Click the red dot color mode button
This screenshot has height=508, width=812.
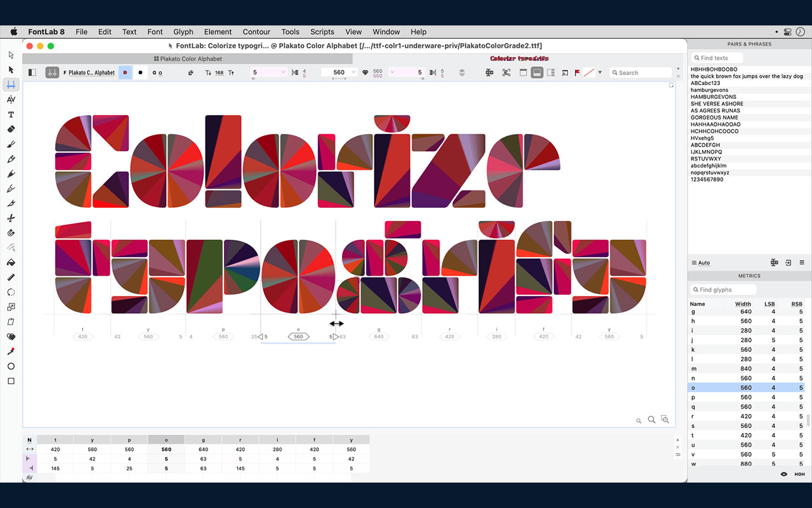(x=126, y=72)
